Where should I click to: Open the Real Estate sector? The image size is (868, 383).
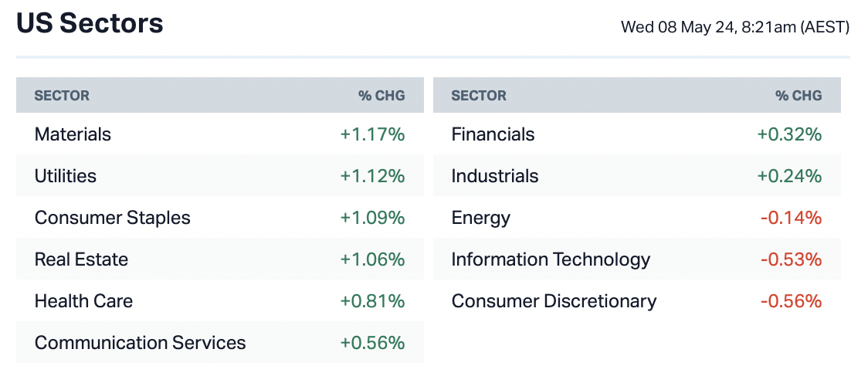[x=81, y=259]
